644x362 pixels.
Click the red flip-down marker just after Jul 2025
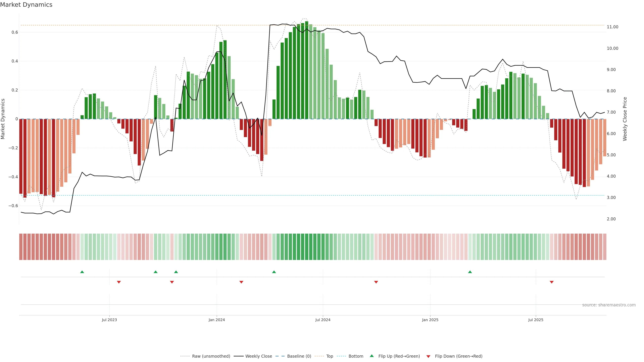coord(552,282)
